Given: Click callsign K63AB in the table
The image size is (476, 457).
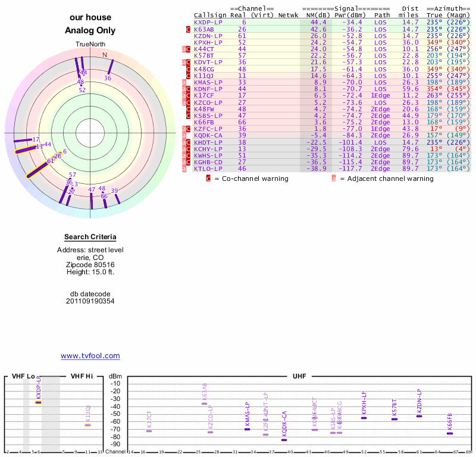Looking at the screenshot, I should [x=203, y=29].
